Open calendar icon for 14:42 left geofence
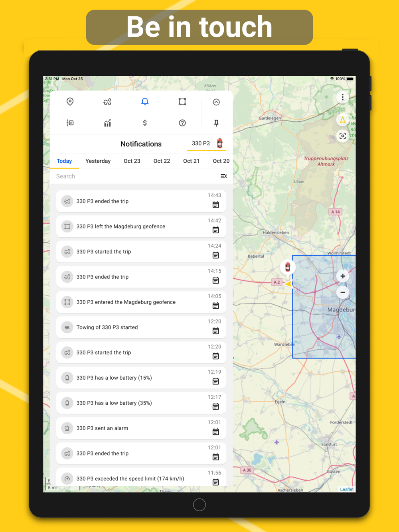This screenshot has height=532, width=399. pos(216,230)
